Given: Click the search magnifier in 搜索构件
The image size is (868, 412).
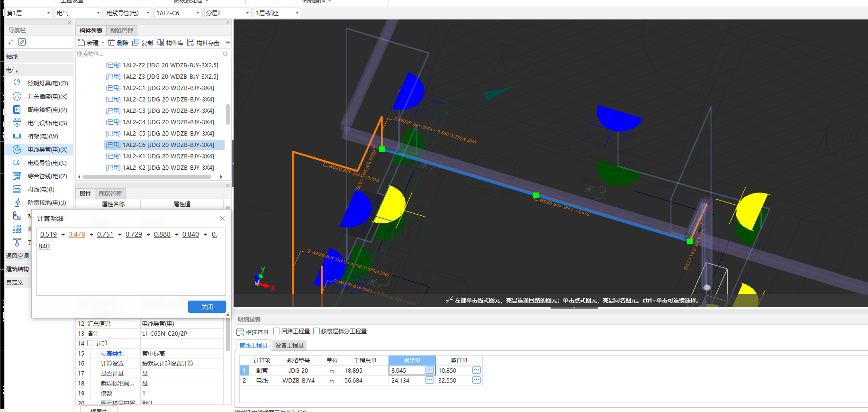Looking at the screenshot, I should pos(225,54).
